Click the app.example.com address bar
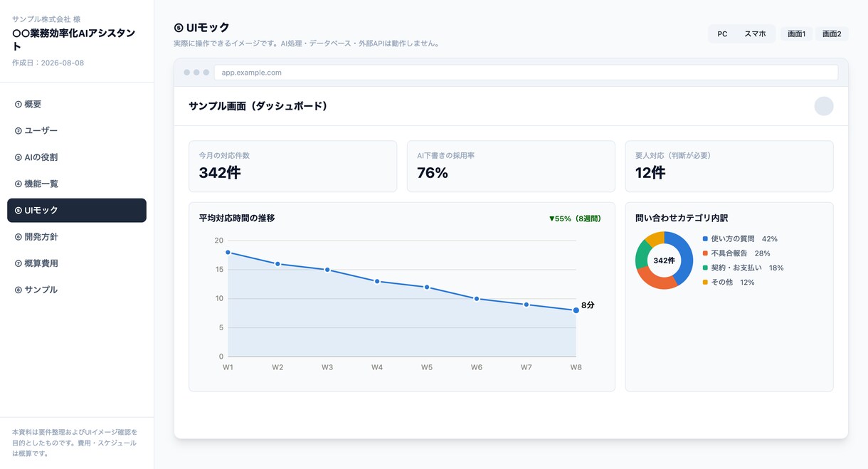 click(526, 73)
